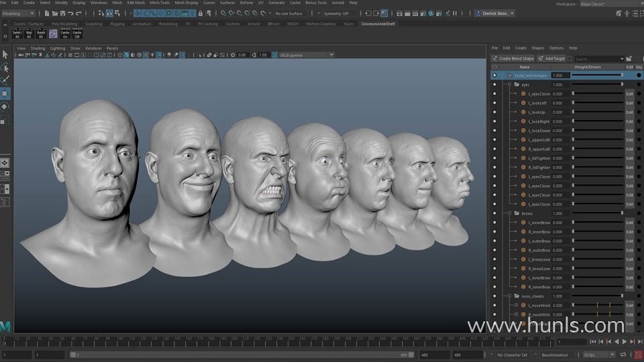The image size is (644, 362).
Task: Click the Select BS shelf button
Action: coord(17,34)
